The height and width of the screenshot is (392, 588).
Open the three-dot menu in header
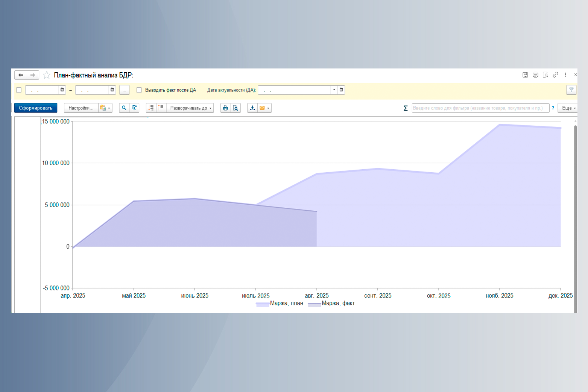coord(565,75)
